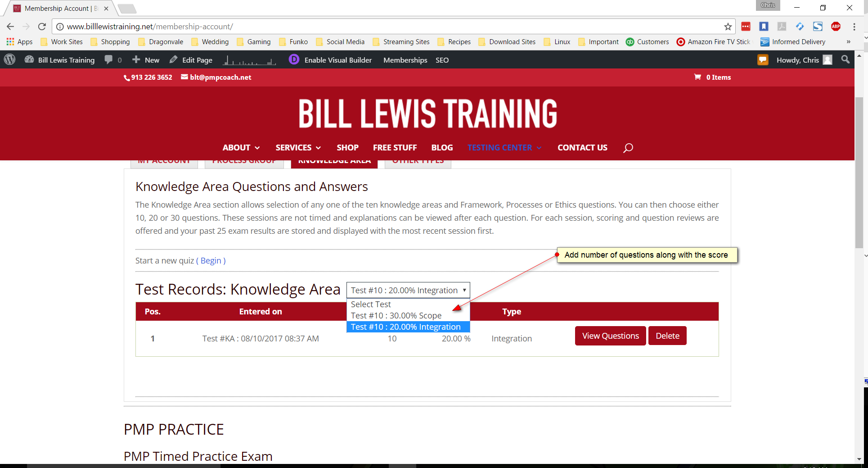868x468 pixels.
Task: Reload the current page
Action: click(x=42, y=27)
